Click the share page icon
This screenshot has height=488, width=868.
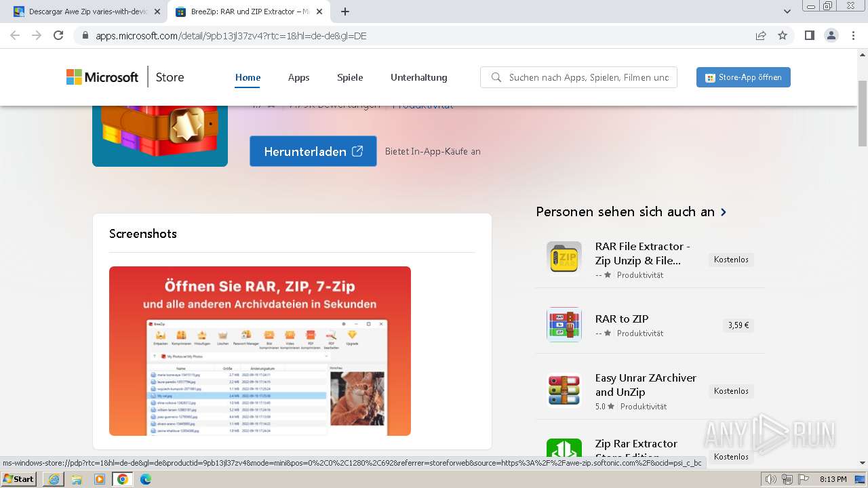[761, 35]
